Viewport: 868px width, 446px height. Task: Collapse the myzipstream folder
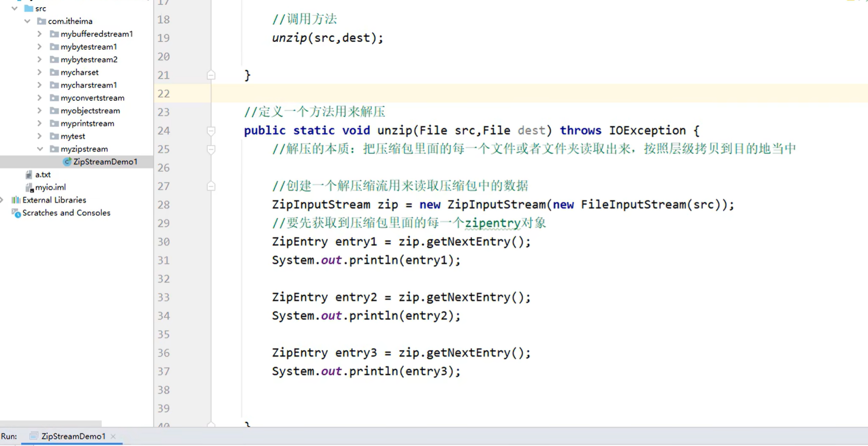(41, 149)
